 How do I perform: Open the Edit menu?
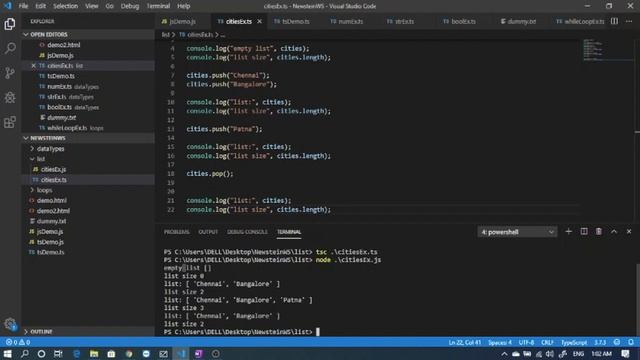(40, 6)
